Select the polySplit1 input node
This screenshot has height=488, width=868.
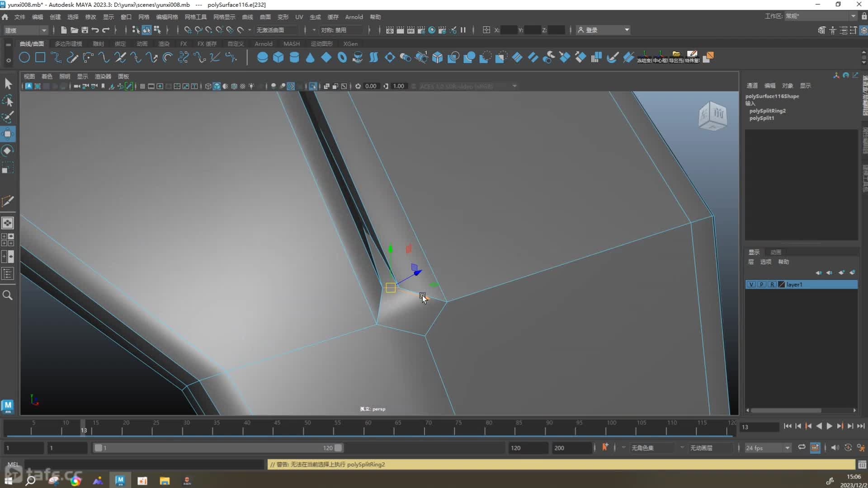tap(761, 118)
